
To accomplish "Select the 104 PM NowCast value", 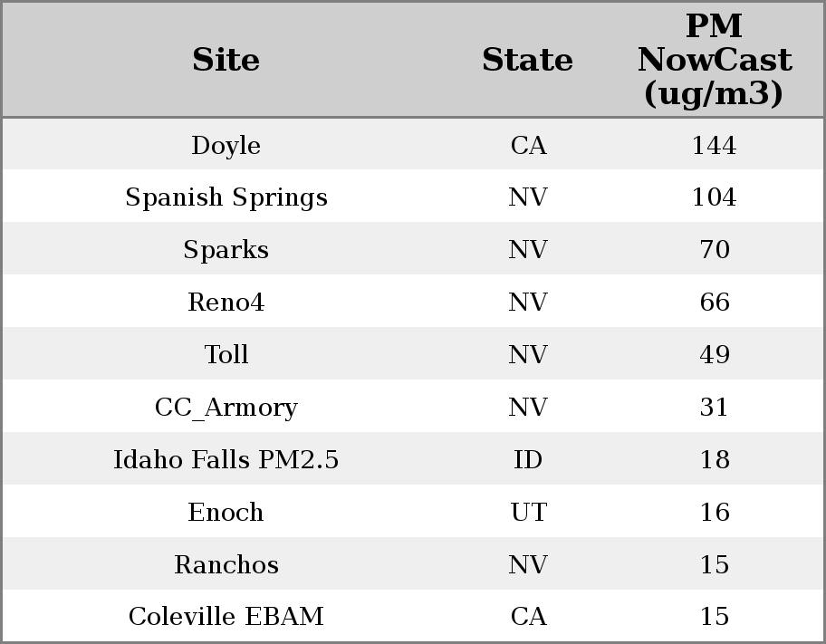I will 714,197.
